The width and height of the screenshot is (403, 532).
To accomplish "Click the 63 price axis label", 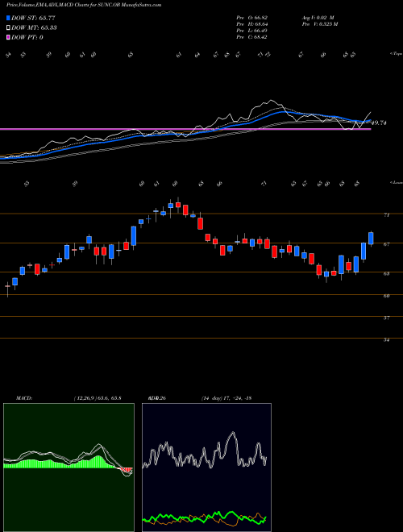I will point(386,273).
